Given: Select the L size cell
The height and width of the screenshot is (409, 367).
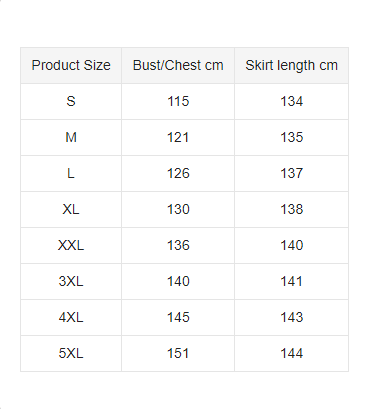Looking at the screenshot, I should pos(71,173).
